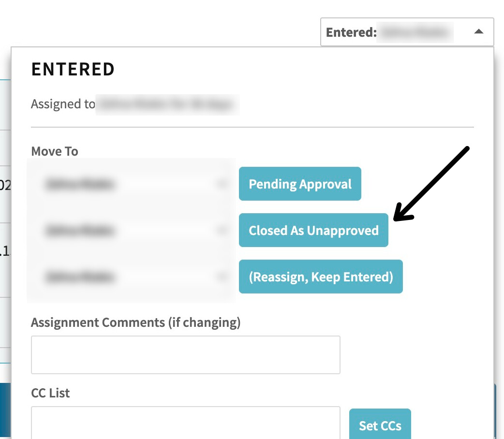Focus the Assignment Comments text box

[x=185, y=355]
